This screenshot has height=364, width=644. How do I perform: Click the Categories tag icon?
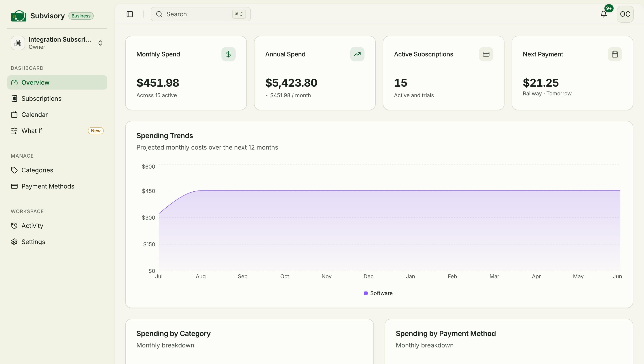coord(14,170)
